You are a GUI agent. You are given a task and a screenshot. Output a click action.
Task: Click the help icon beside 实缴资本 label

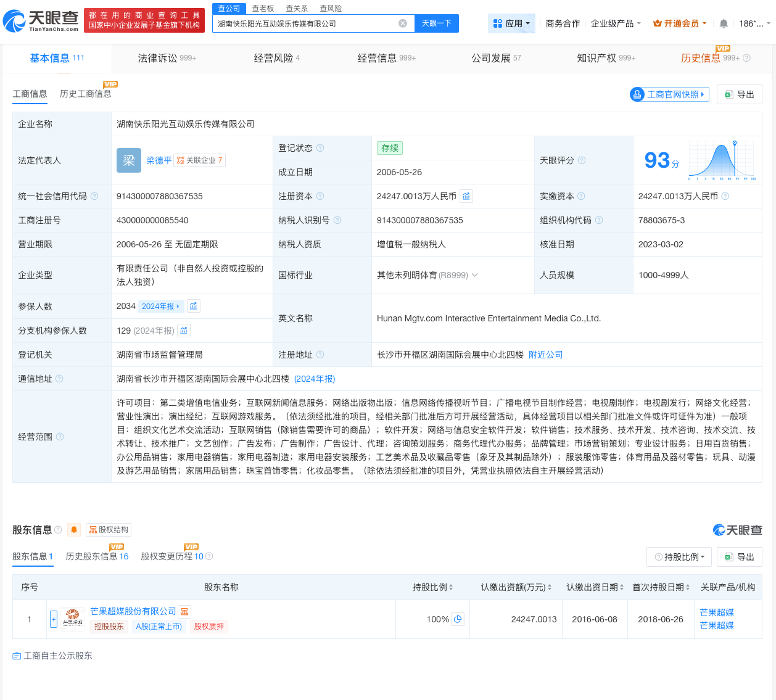point(581,196)
